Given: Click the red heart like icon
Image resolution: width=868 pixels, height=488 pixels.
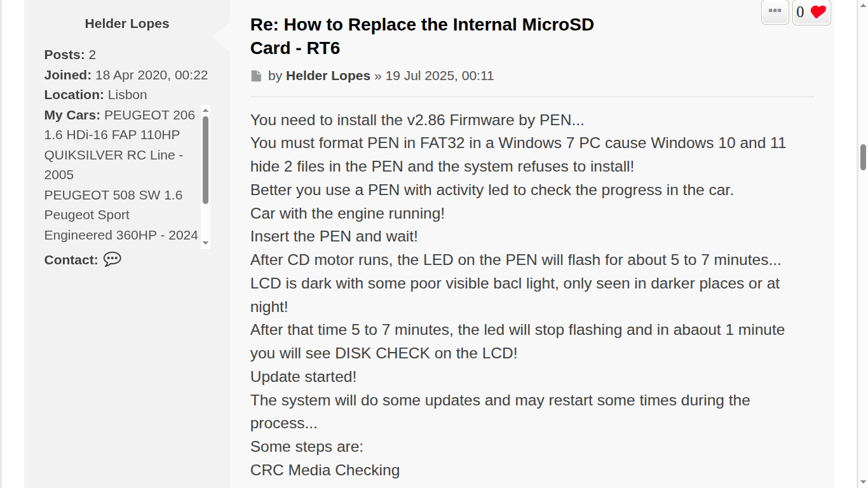Looking at the screenshot, I should pos(818,12).
